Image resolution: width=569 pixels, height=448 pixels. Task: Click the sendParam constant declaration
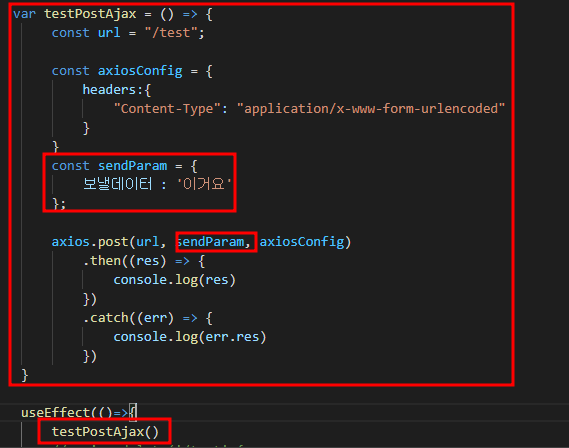click(x=132, y=166)
